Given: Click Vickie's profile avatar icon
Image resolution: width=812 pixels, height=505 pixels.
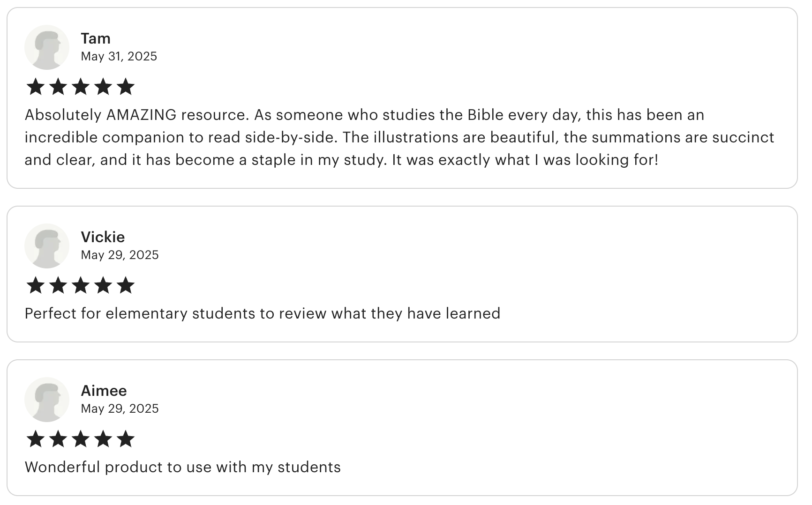Looking at the screenshot, I should pyautogui.click(x=47, y=246).
